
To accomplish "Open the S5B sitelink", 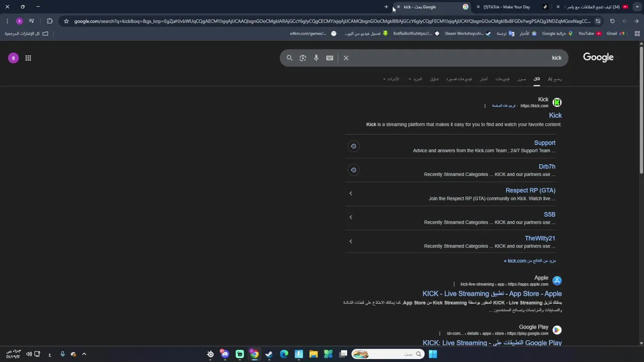I will coord(549,214).
